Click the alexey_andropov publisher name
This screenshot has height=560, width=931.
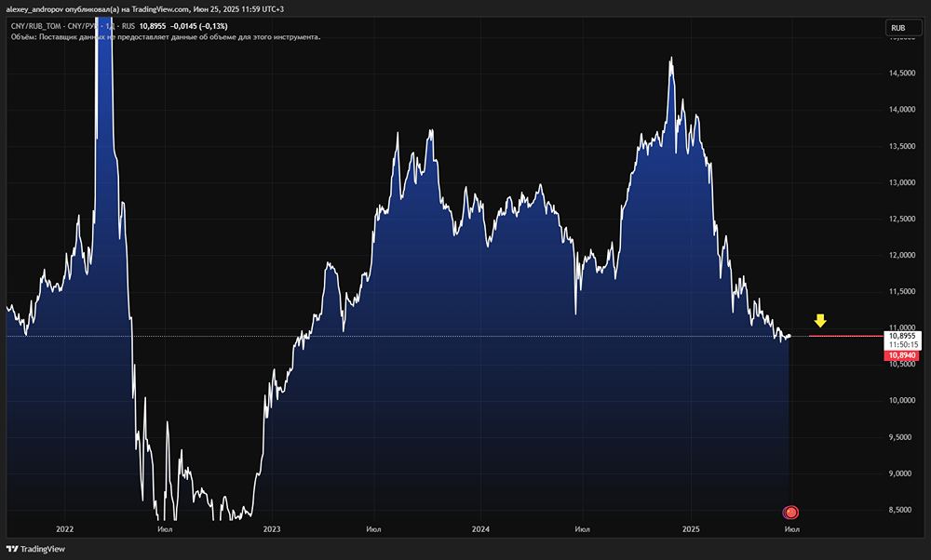point(34,9)
